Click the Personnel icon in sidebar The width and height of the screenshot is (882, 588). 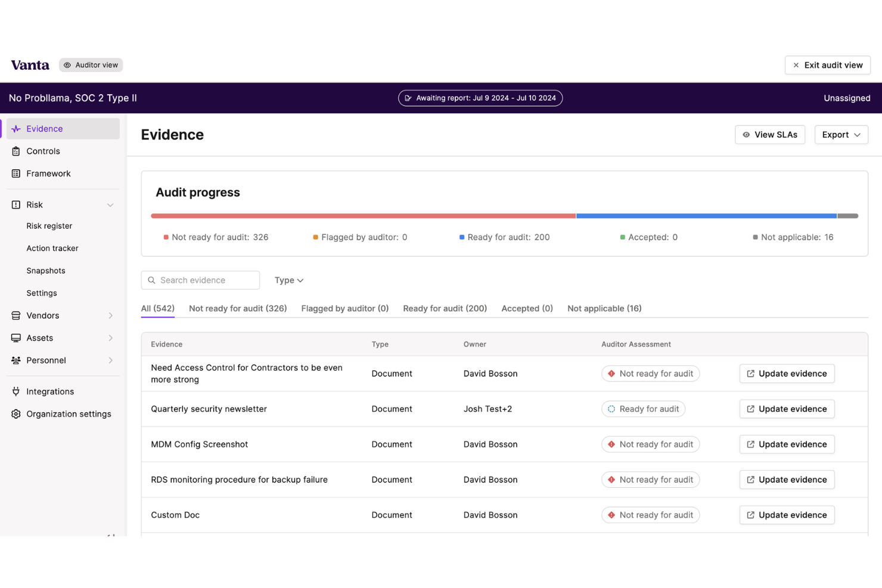point(15,360)
